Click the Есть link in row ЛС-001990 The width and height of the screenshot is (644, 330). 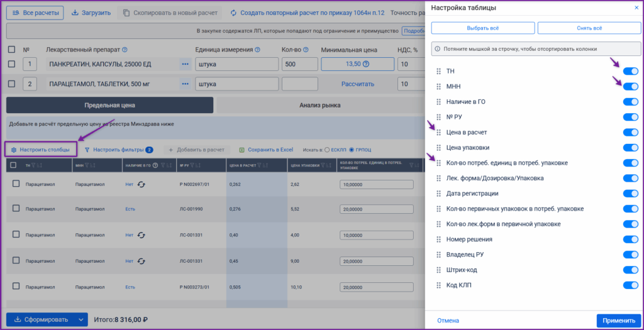tap(130, 209)
